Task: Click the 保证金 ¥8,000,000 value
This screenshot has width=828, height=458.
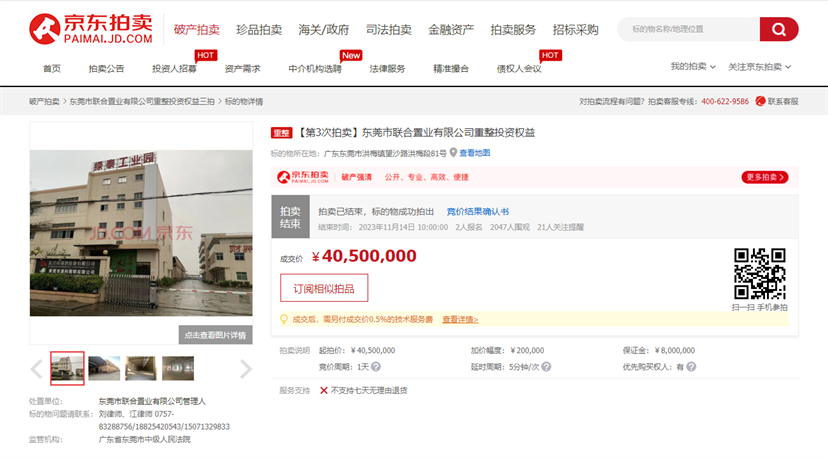Action: coord(675,350)
